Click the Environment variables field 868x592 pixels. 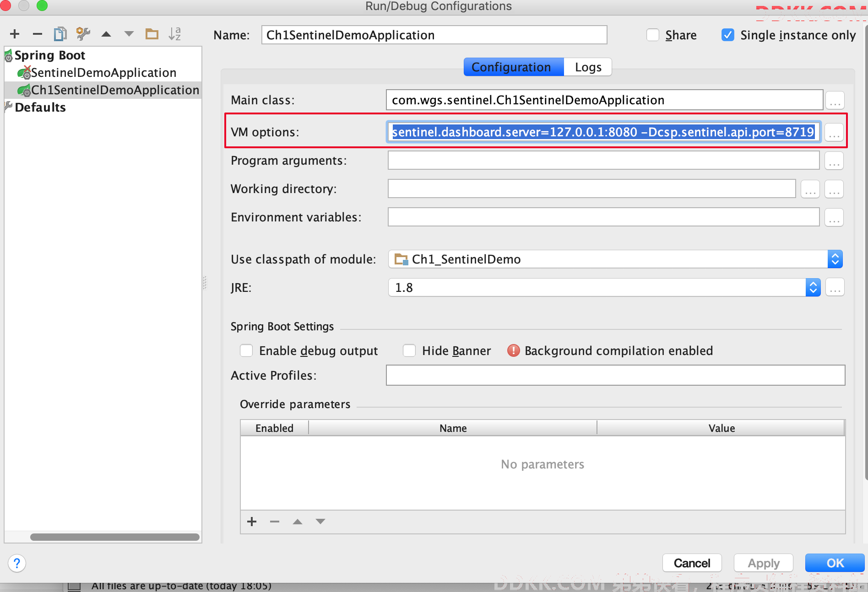click(603, 217)
